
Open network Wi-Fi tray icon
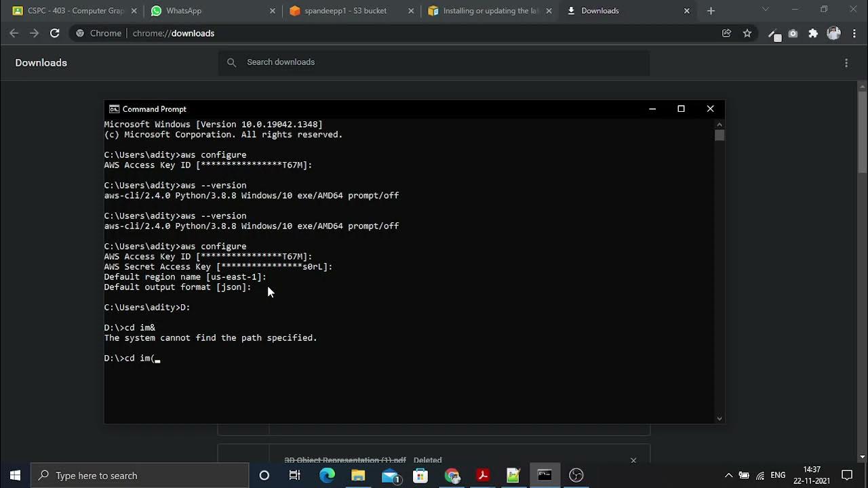[760, 475]
